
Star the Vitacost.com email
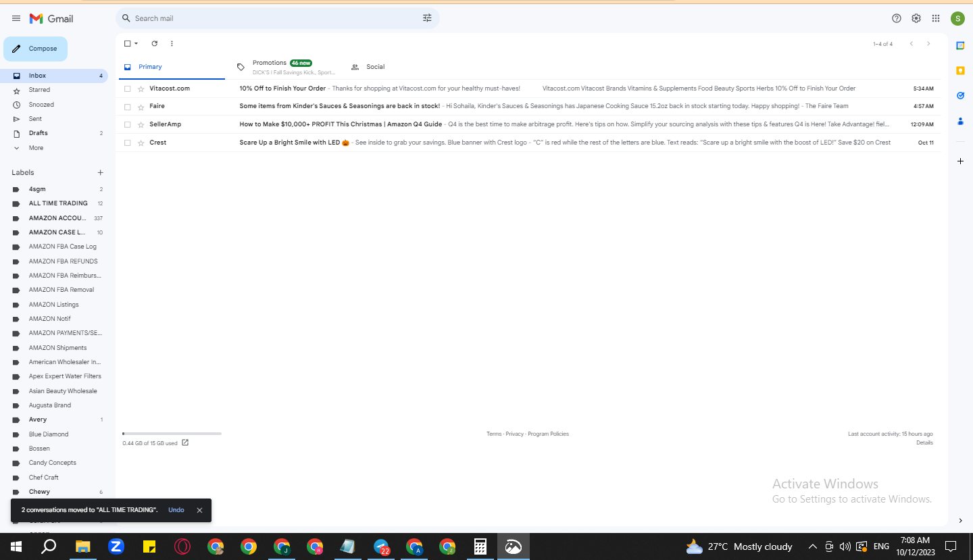coord(141,88)
